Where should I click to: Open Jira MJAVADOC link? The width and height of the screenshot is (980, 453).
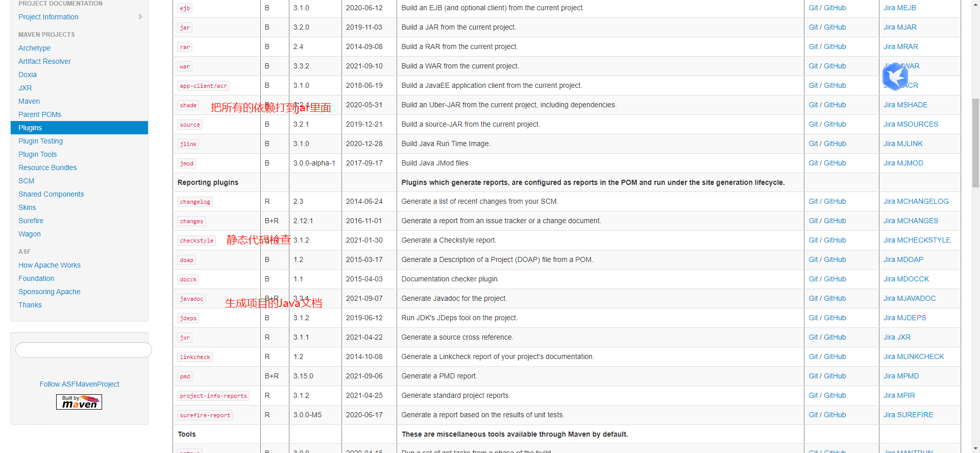point(910,298)
